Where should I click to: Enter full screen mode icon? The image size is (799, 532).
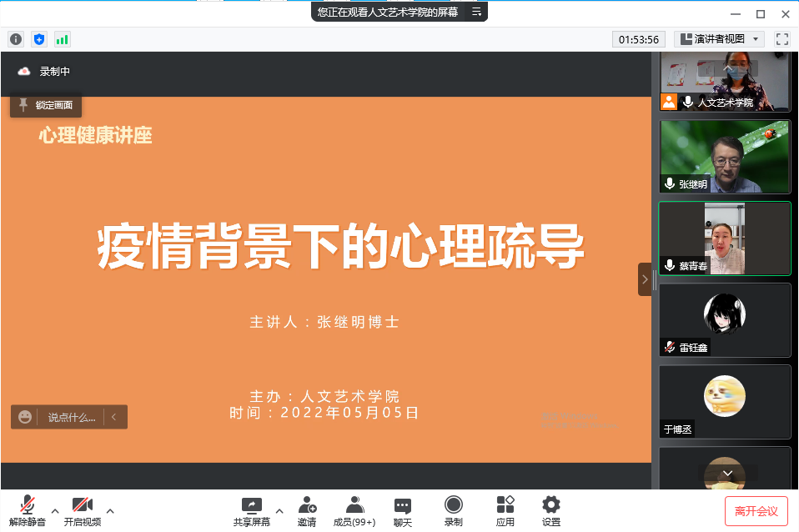pyautogui.click(x=782, y=39)
